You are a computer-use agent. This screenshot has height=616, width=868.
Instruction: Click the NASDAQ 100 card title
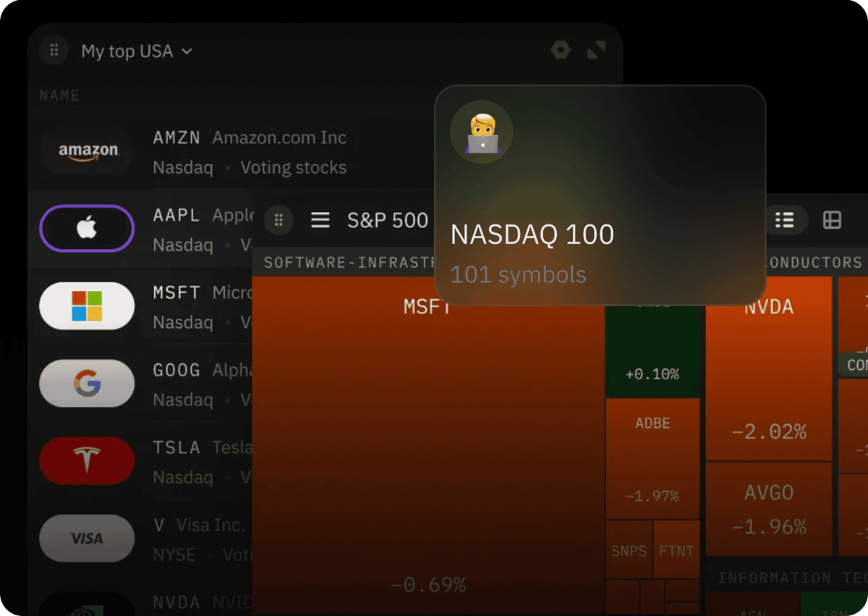532,235
